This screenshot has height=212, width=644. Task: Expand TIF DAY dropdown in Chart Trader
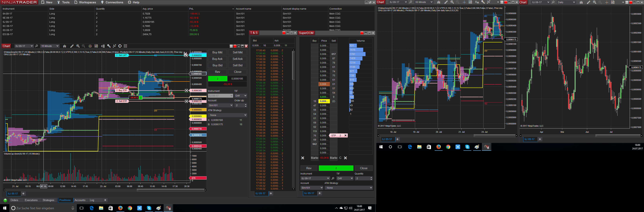(x=240, y=96)
